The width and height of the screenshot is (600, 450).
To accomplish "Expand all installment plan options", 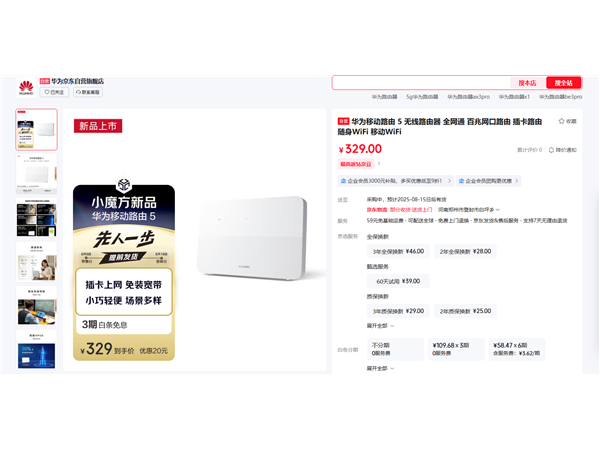I will click(380, 368).
